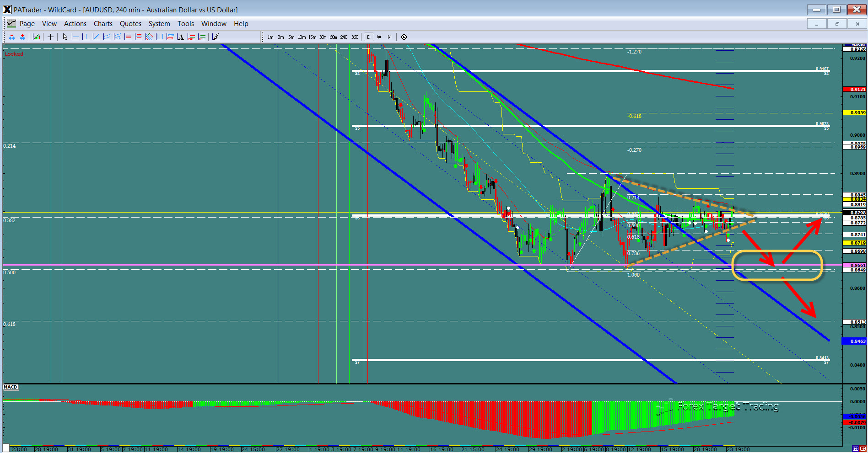The image size is (868, 453).
Task: Minimize the inner chart window
Action: click(x=817, y=24)
